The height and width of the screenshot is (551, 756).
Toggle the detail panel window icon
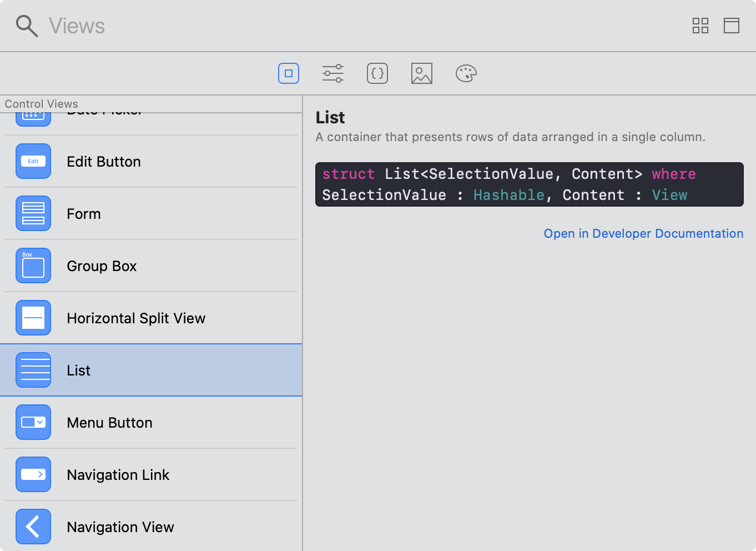click(731, 26)
